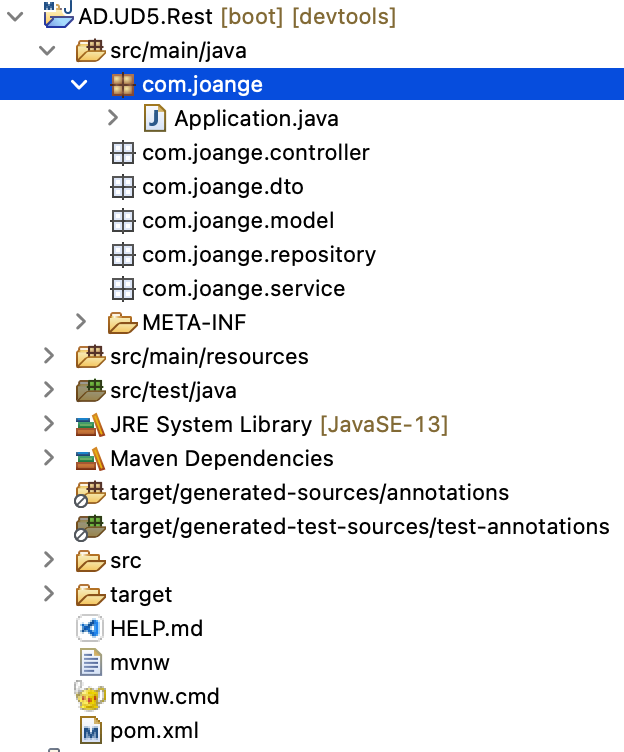The width and height of the screenshot is (624, 752).
Task: Click the com.joange.controller package icon
Action: (x=122, y=153)
